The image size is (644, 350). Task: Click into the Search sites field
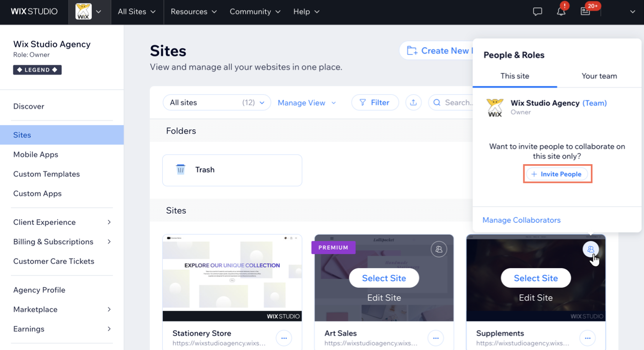(456, 102)
